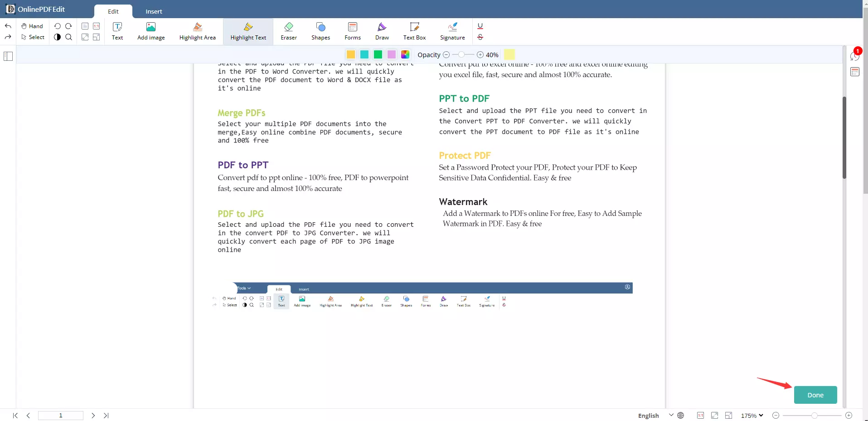Select the Eraser tool
This screenshot has width=868, height=421.
pyautogui.click(x=288, y=31)
